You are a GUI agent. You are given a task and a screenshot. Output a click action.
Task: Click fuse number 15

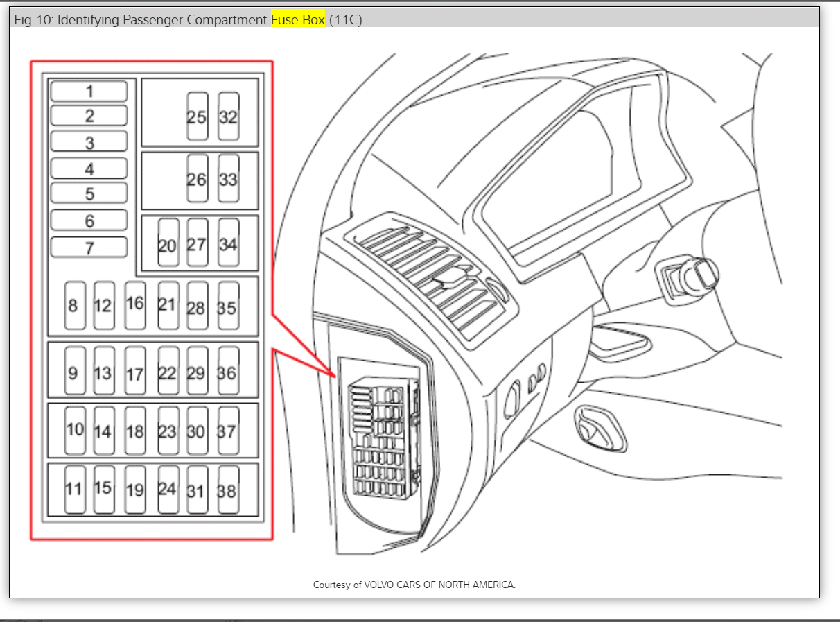point(104,490)
